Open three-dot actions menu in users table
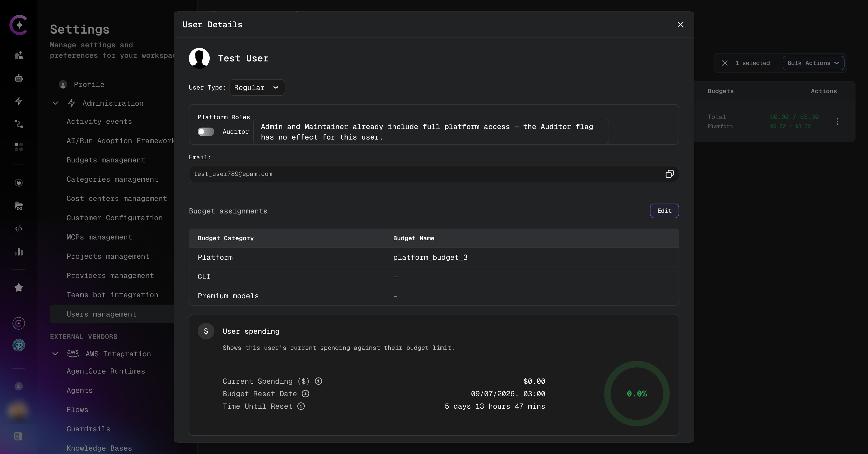 coord(837,121)
